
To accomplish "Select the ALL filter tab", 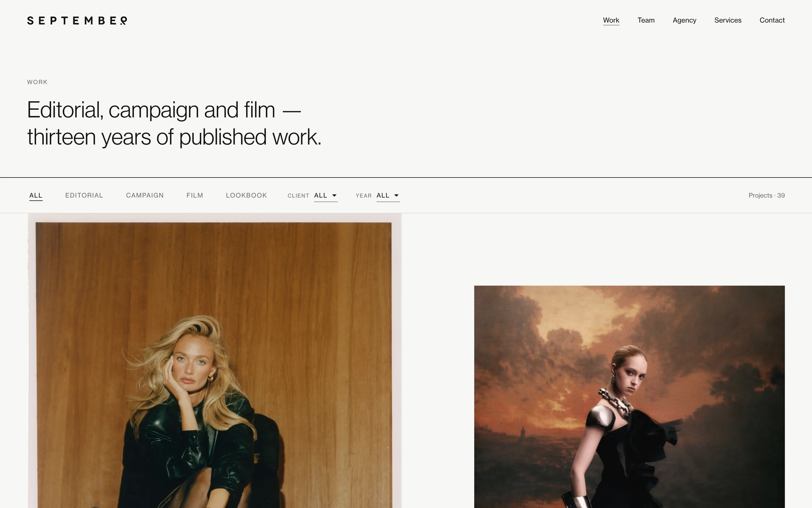I will [36, 196].
